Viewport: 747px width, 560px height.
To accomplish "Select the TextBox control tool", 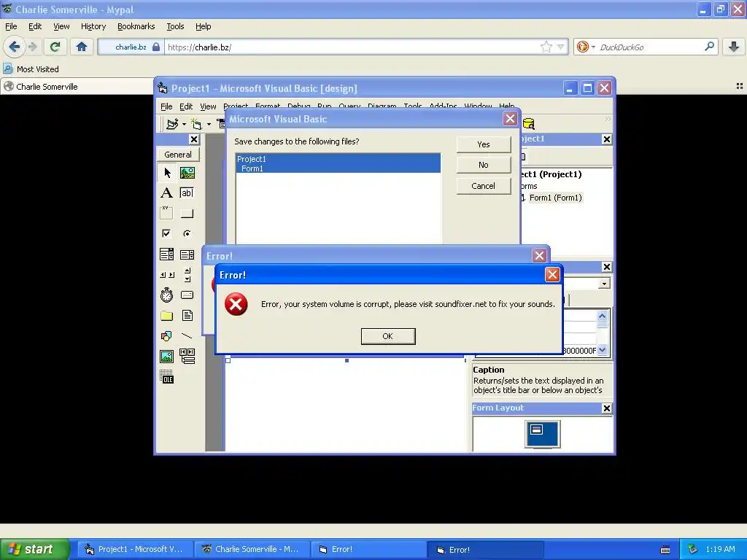I will tap(187, 192).
